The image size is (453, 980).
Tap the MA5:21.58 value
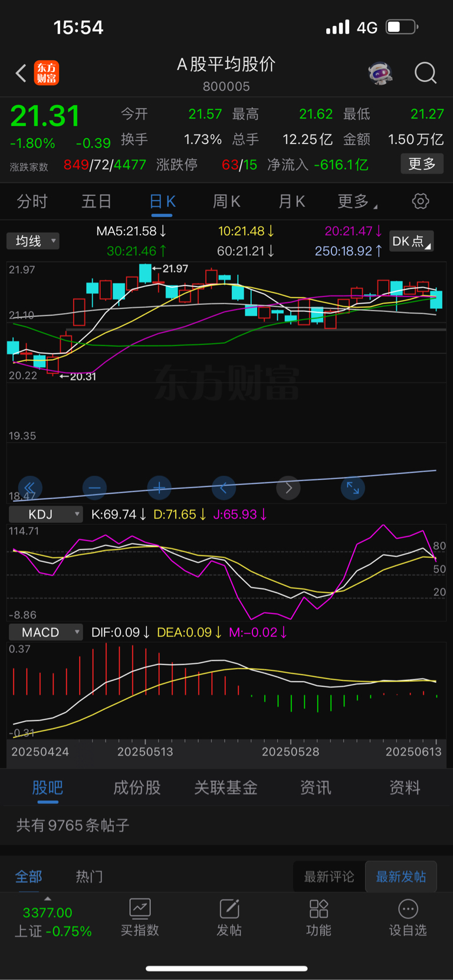point(131,231)
